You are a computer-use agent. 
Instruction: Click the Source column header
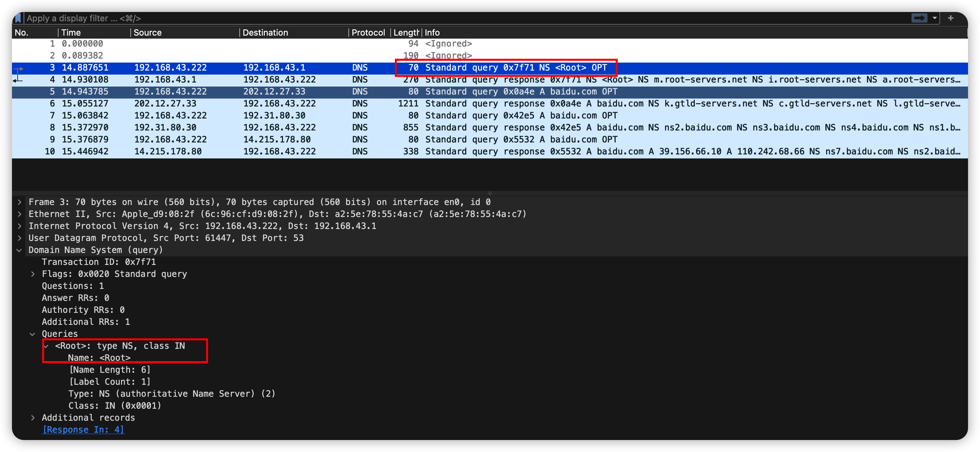(x=148, y=33)
